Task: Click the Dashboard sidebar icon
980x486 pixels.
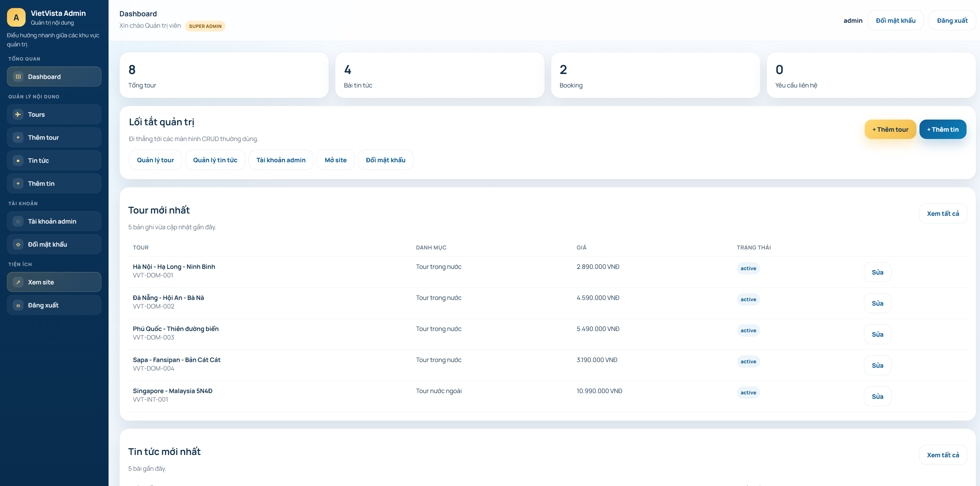Action: tap(18, 77)
